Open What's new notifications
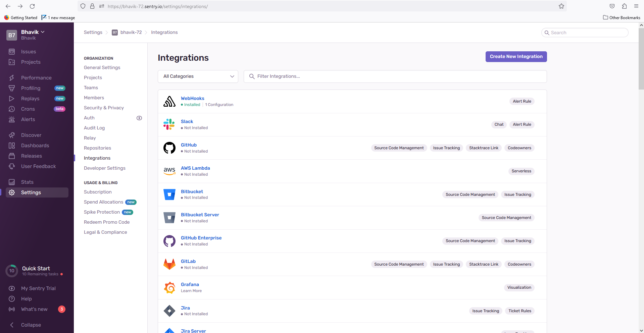This screenshot has height=333, width=644. [34, 309]
